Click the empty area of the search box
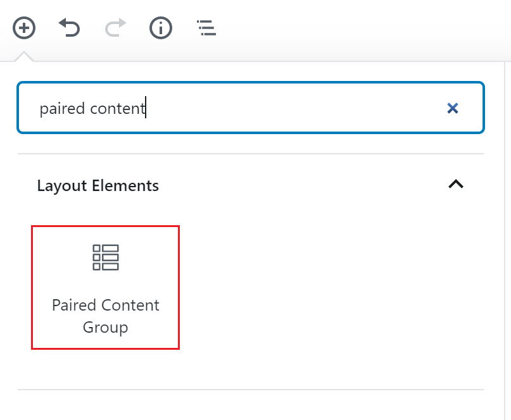 293,108
